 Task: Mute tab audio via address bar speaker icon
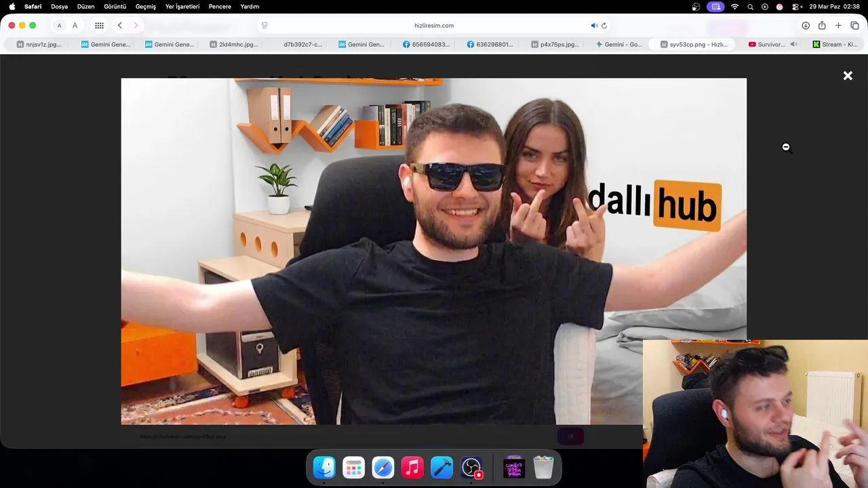[x=594, y=26]
